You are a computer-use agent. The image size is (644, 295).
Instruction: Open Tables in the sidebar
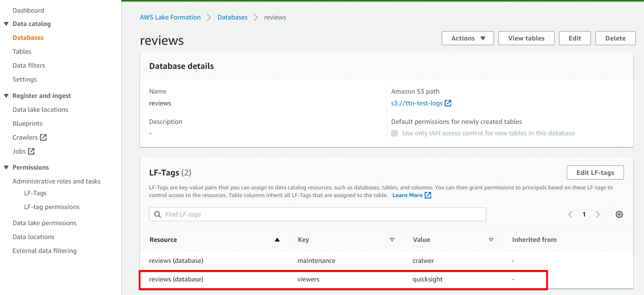[x=22, y=52]
